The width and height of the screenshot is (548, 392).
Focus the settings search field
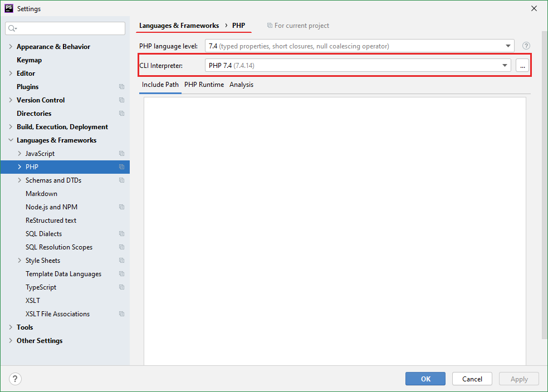click(65, 28)
